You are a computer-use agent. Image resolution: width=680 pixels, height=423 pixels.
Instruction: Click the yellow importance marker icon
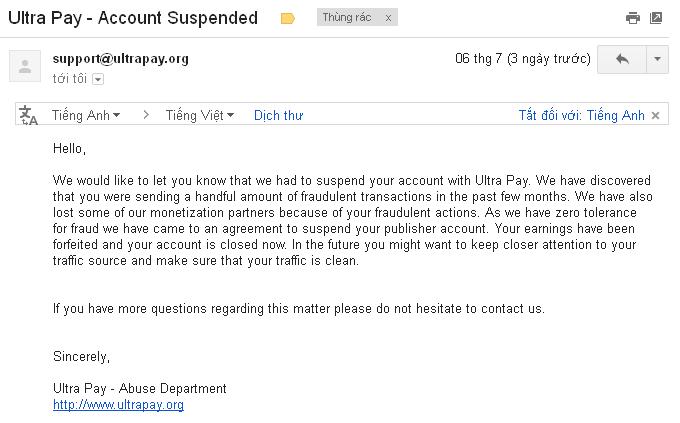pyautogui.click(x=288, y=18)
